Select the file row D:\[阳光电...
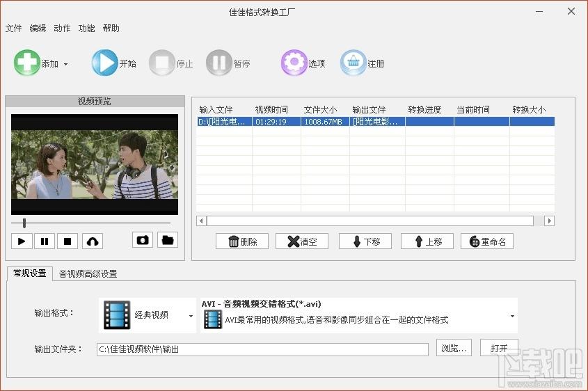Screen dimensions: 588x391 (x=375, y=122)
